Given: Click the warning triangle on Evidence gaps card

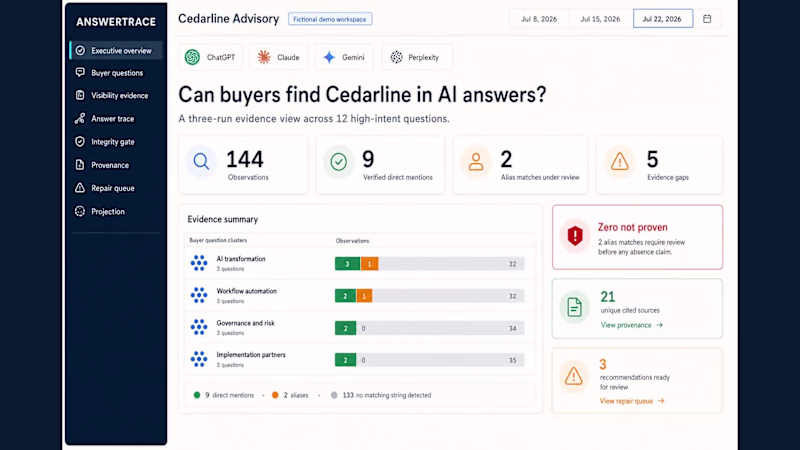Looking at the screenshot, I should coord(619,162).
